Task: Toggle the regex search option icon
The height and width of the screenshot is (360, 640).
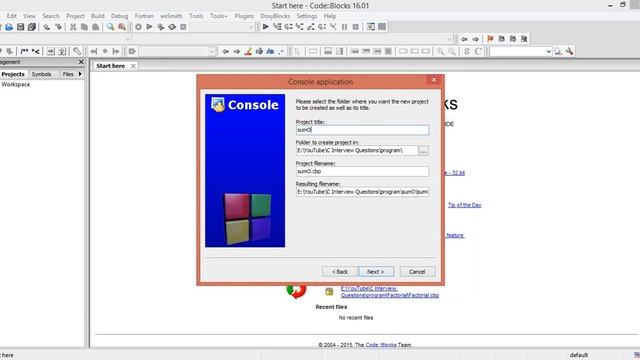Action: 281,51
